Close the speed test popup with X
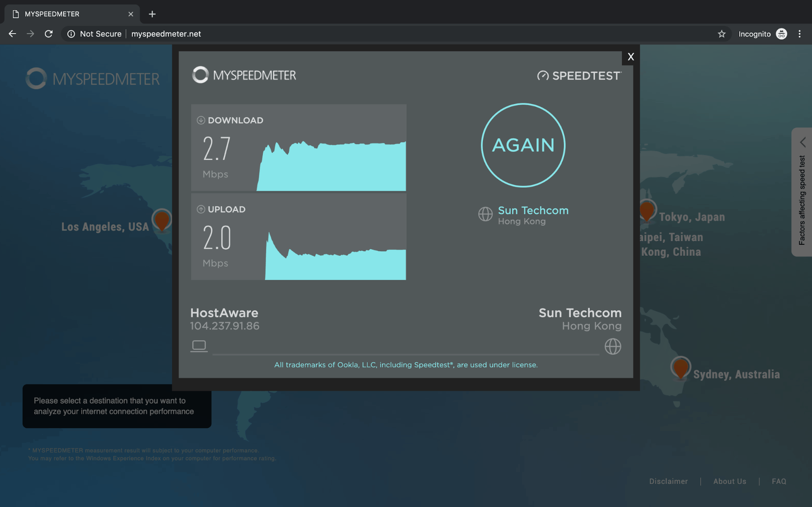 (630, 57)
